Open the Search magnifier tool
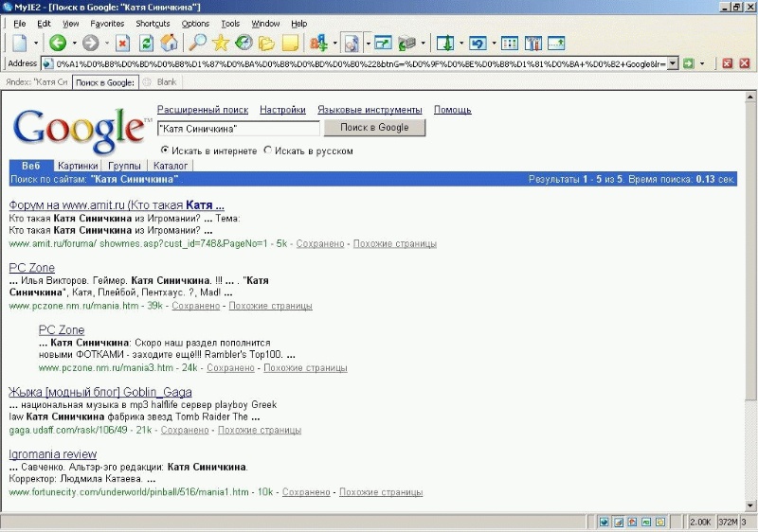 (197, 43)
